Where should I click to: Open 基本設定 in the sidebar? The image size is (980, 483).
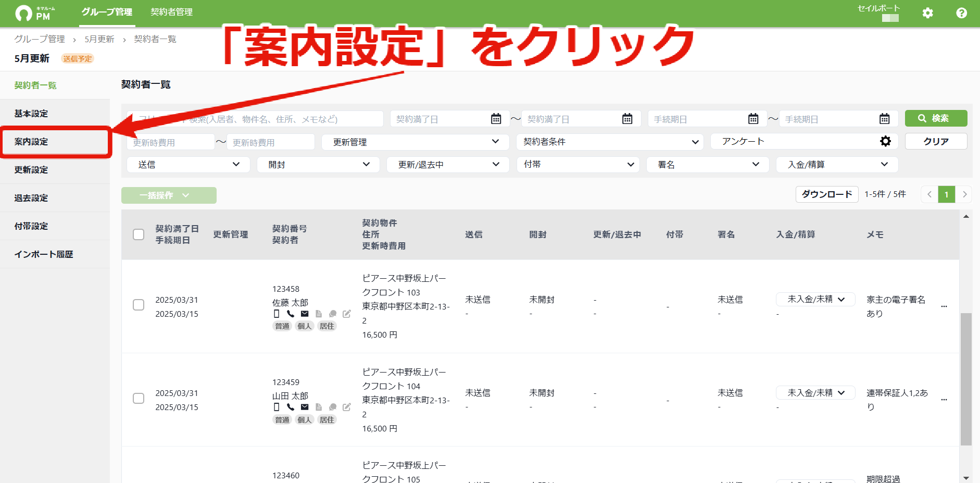coord(55,114)
